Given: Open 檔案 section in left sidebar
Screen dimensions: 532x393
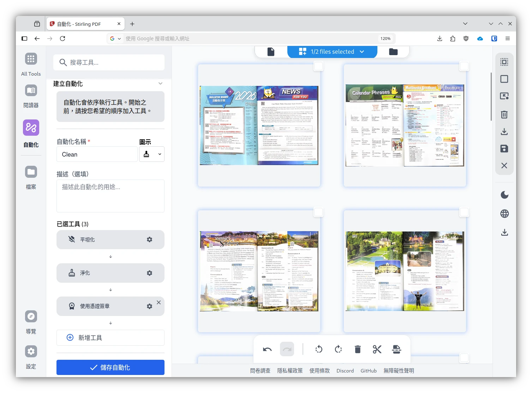Looking at the screenshot, I should [x=31, y=177].
